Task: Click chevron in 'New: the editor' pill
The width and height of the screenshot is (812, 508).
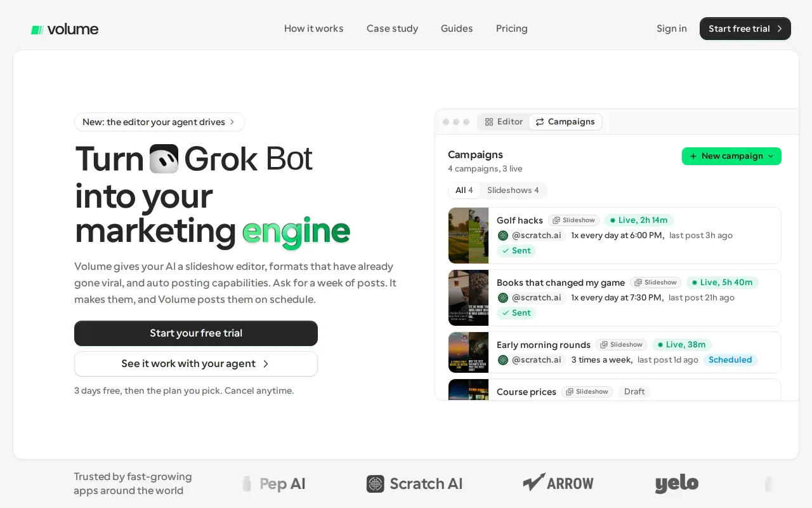Action: 232,122
